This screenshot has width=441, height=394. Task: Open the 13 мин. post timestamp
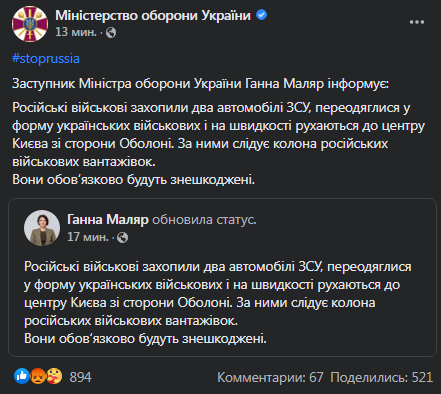[76, 32]
